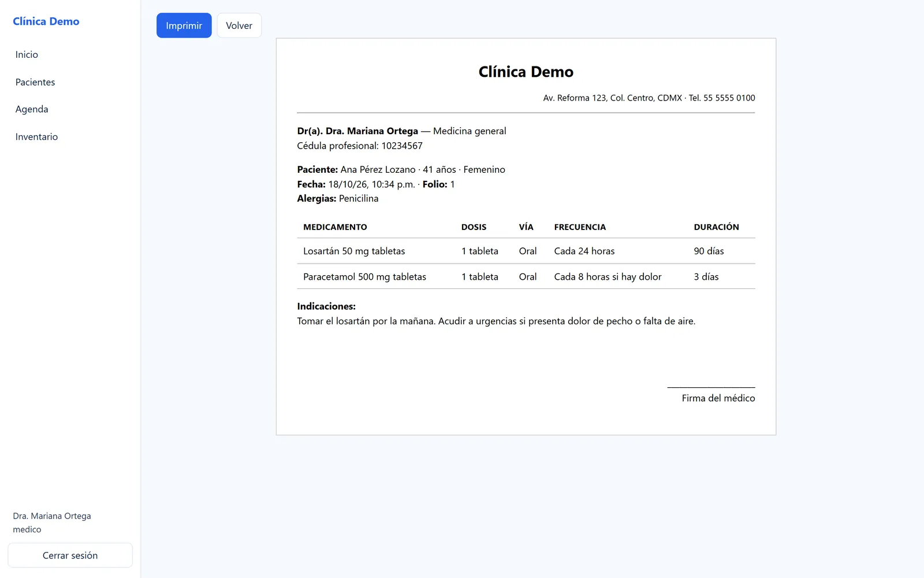The height and width of the screenshot is (578, 924).
Task: Click the MEDICAMENTO column header
Action: (335, 227)
